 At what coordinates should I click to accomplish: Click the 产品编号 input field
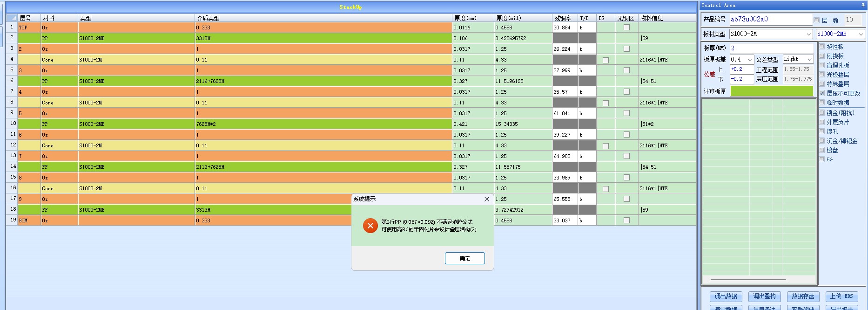770,19
